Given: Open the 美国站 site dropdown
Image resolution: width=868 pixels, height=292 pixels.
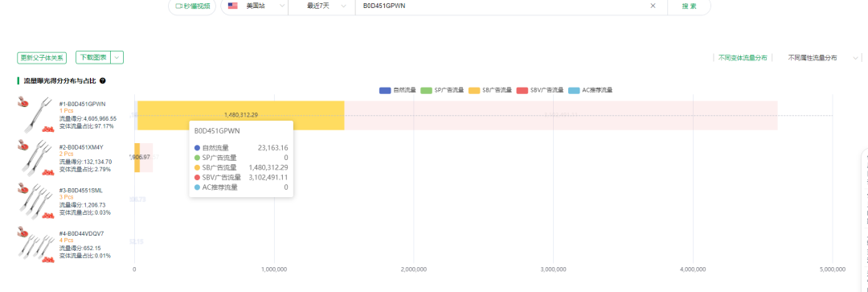Looking at the screenshot, I should point(255,6).
